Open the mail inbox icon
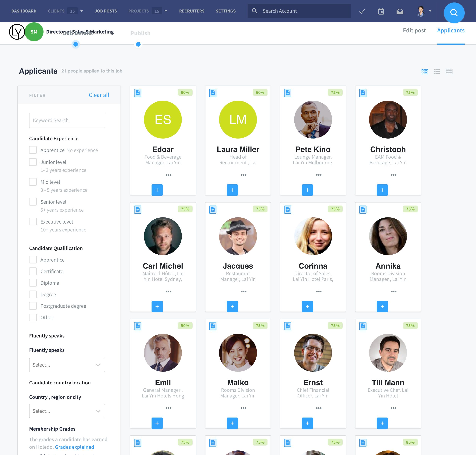 pos(400,11)
